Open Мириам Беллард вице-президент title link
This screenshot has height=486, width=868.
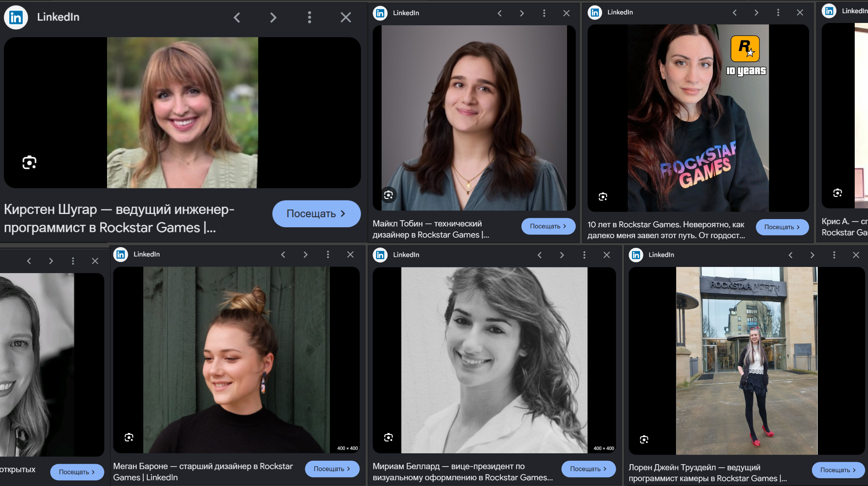(463, 472)
